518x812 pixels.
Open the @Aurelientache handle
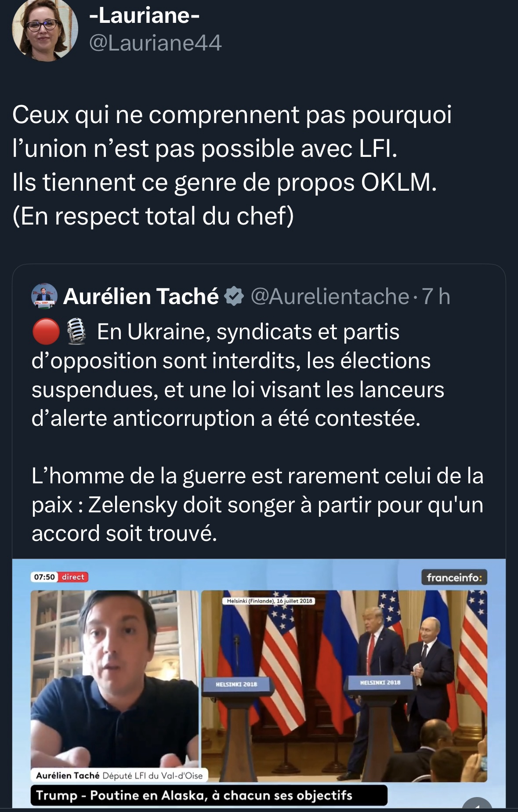coord(330,297)
